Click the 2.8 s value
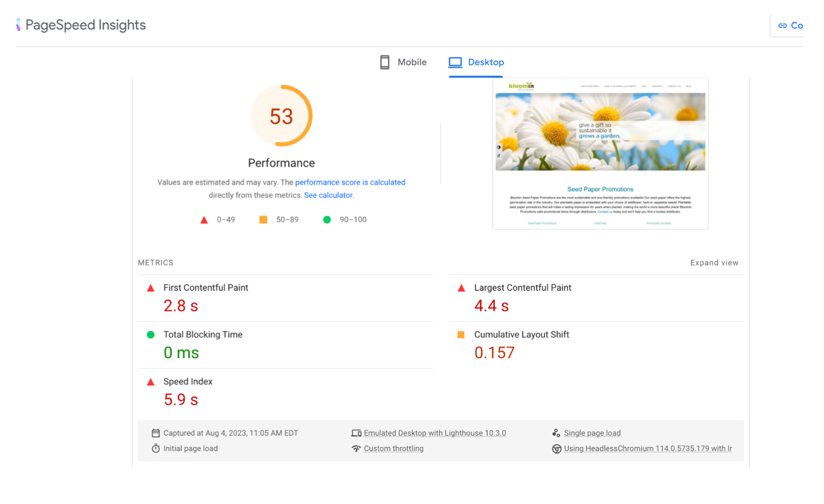This screenshot has height=504, width=824. pyautogui.click(x=181, y=306)
